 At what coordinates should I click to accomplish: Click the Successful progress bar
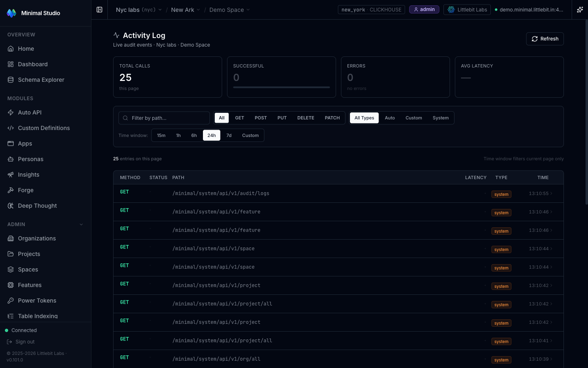(x=281, y=87)
